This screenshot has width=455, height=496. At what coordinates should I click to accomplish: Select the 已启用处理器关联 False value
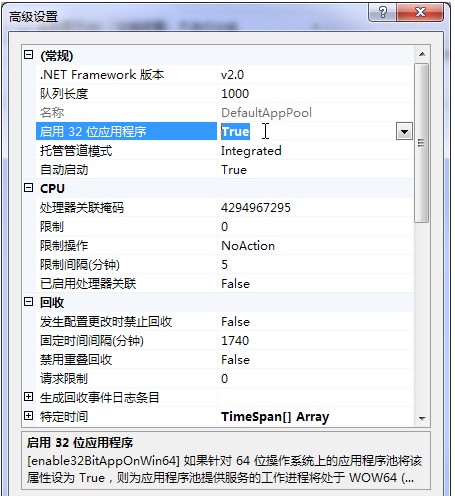pyautogui.click(x=235, y=284)
